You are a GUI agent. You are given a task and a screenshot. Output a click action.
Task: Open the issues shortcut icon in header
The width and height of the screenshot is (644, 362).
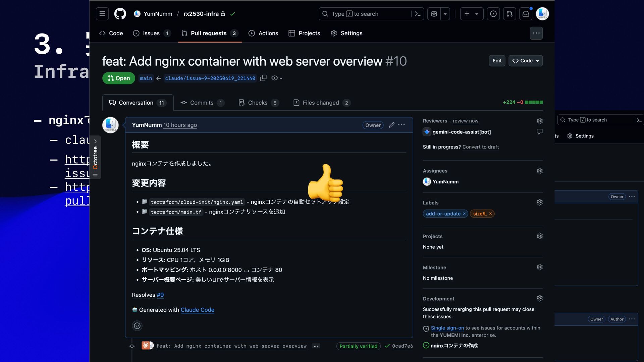[493, 14]
